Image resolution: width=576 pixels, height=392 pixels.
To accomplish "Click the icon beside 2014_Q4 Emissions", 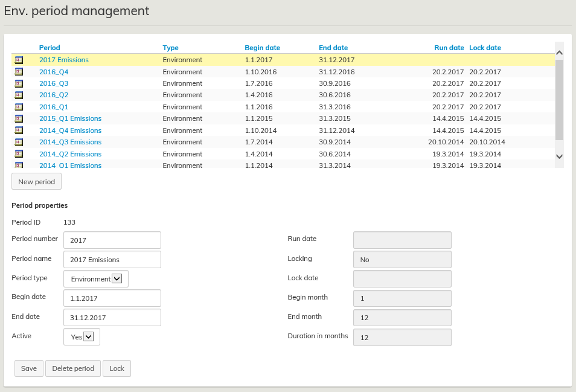I will click(x=19, y=130).
